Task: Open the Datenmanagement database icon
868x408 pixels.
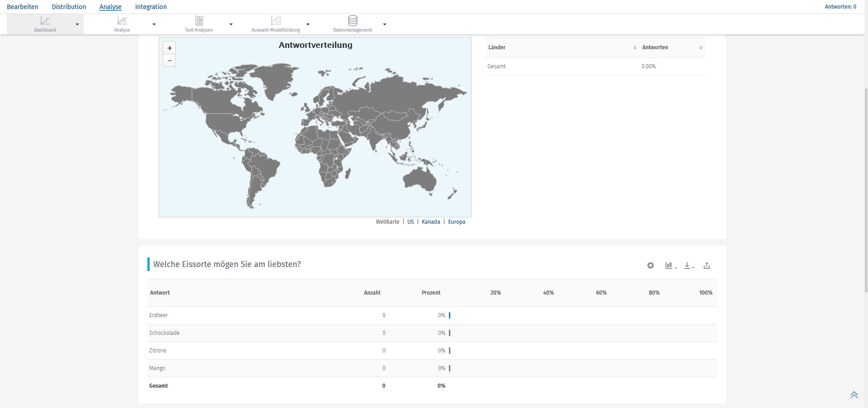Action: [353, 21]
